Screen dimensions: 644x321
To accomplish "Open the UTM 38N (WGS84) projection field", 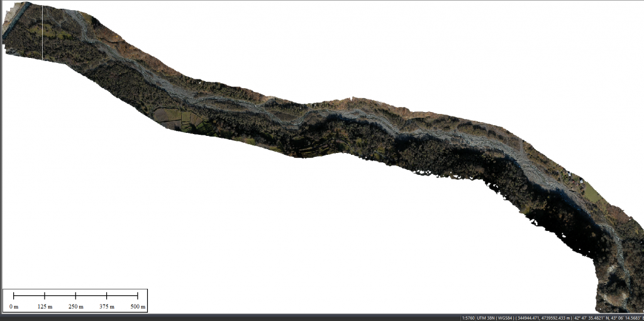I will click(496, 317).
